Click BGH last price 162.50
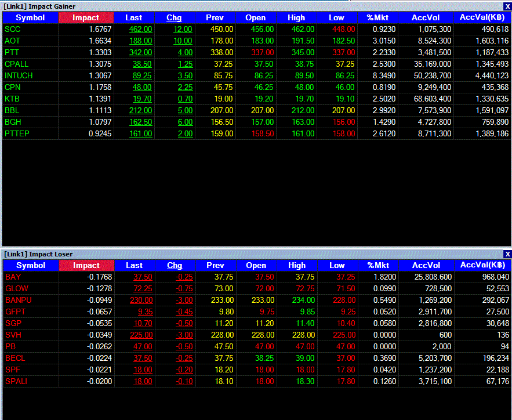The width and height of the screenshot is (512, 420). 141,122
